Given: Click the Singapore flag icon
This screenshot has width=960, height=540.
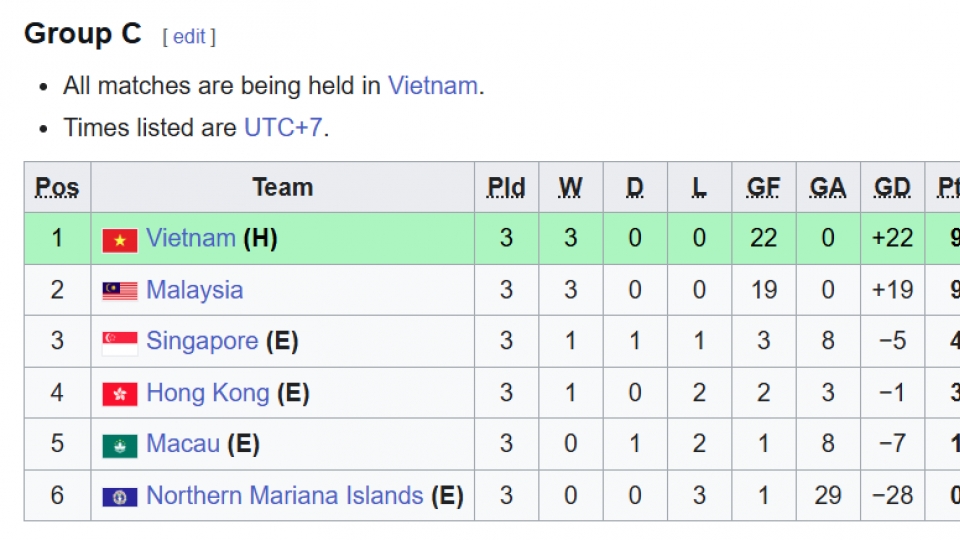Looking at the screenshot, I should tap(120, 343).
